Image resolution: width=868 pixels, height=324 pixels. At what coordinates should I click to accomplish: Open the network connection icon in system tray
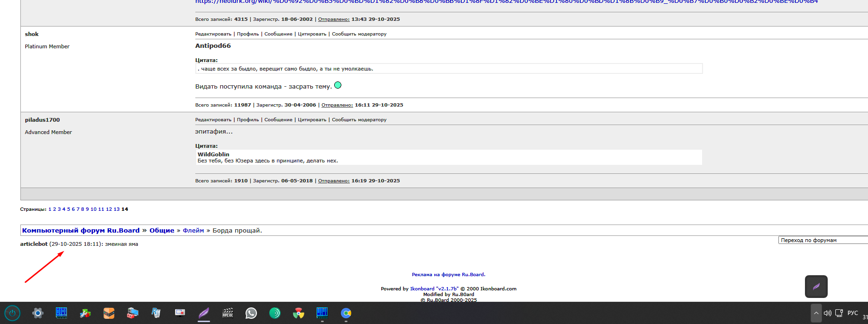[x=839, y=313]
